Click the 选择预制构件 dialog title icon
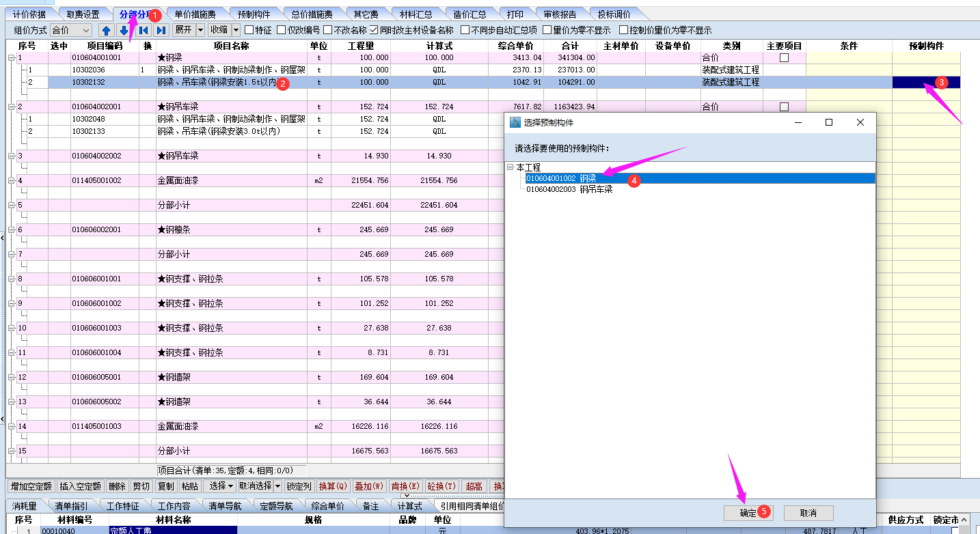The width and height of the screenshot is (980, 534). tap(516, 122)
